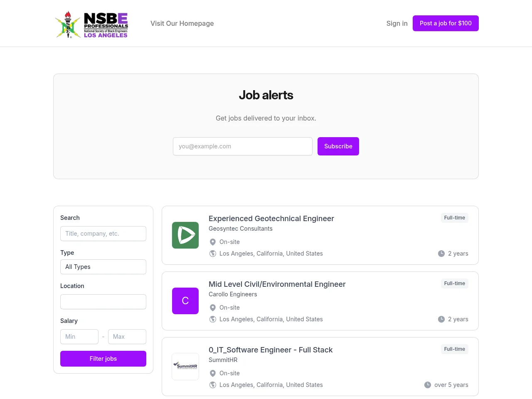Screen dimensions: 532x399
Task: Click Geosyntec Consultants company name
Action: click(x=241, y=229)
